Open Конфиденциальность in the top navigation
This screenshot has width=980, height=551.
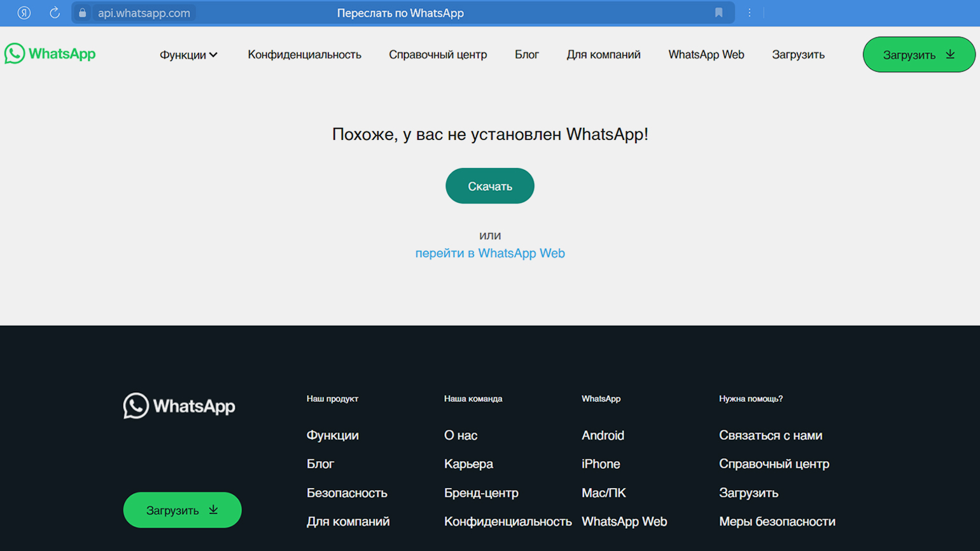(304, 55)
